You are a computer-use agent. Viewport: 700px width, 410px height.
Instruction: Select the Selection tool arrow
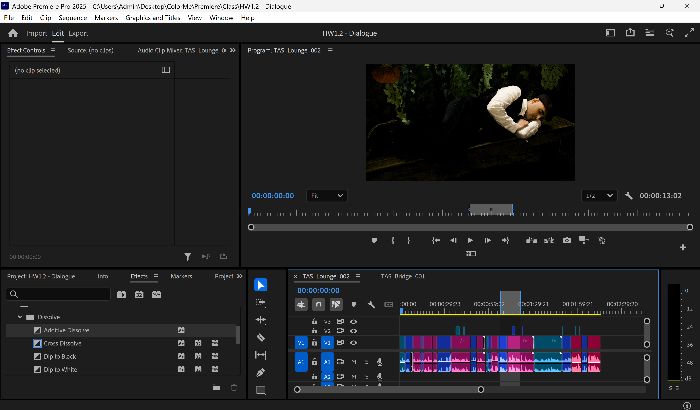pos(261,284)
